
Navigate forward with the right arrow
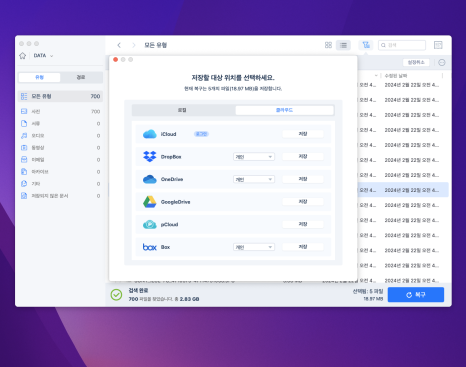click(x=134, y=45)
